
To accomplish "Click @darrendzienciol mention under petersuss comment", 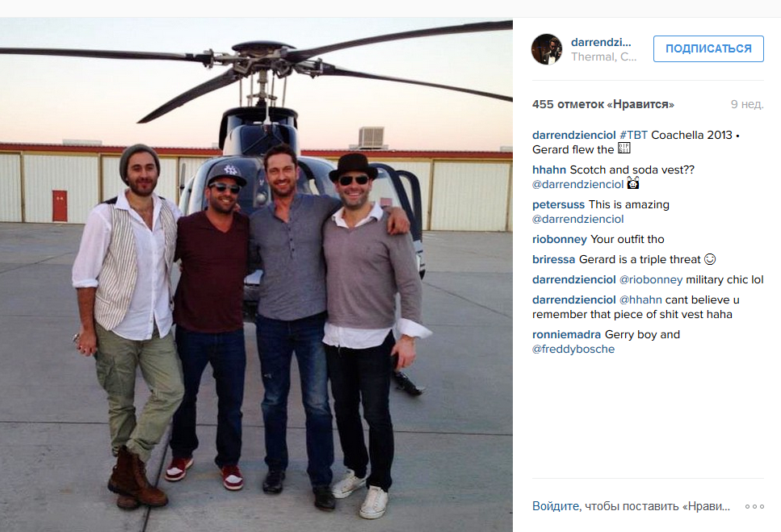I will pos(577,219).
